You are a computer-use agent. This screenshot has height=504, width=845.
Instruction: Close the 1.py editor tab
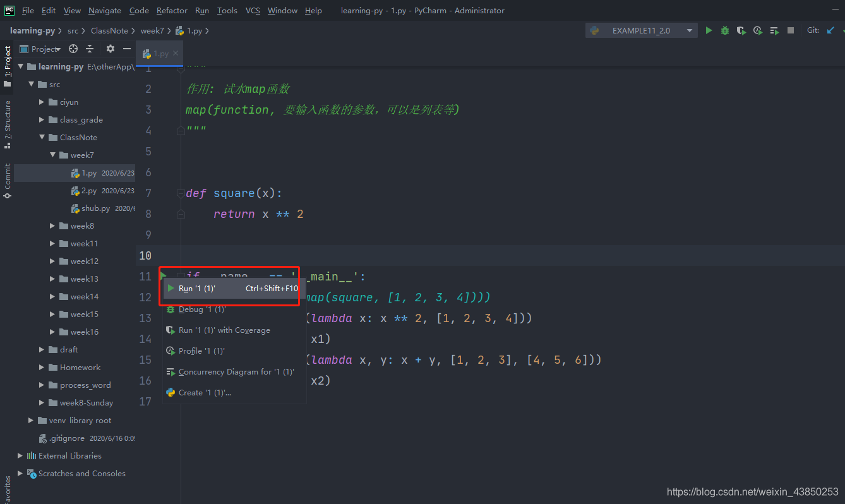pos(176,54)
